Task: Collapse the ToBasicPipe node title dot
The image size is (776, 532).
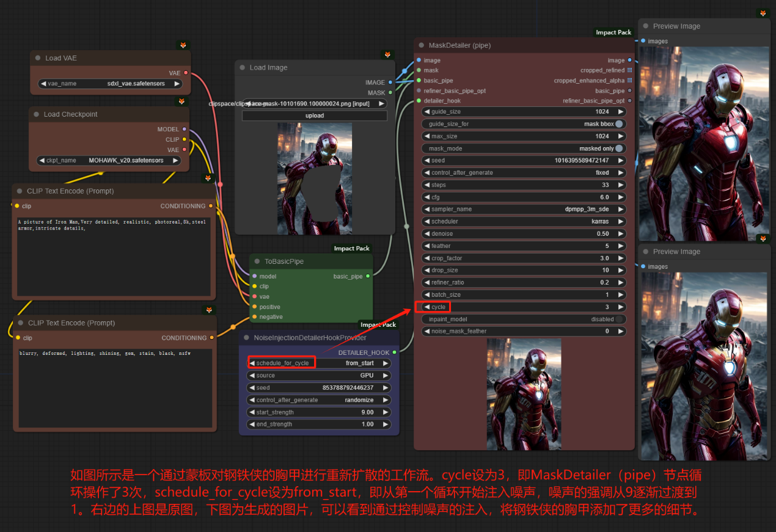Action: [257, 261]
